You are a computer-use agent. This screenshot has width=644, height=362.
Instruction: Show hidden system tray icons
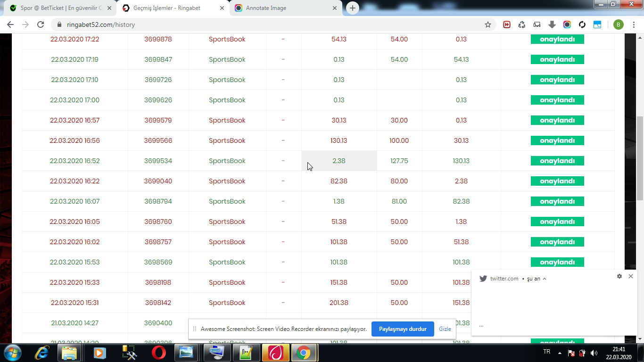click(x=560, y=353)
